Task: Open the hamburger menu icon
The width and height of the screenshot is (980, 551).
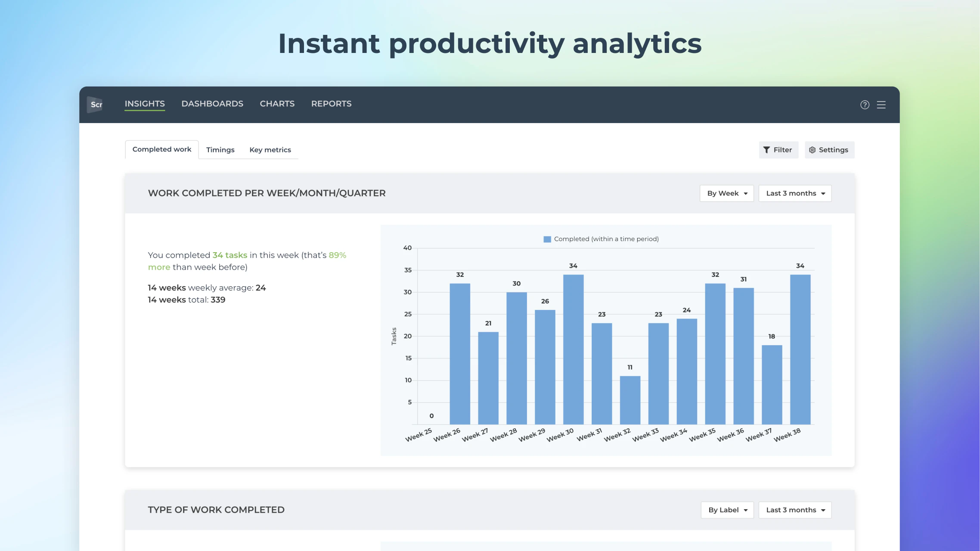Action: tap(881, 105)
